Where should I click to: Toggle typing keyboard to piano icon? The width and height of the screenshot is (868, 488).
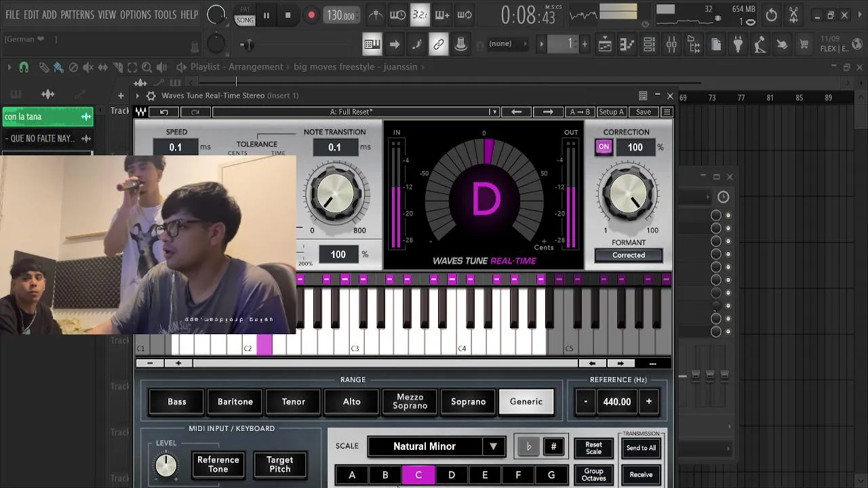(372, 44)
